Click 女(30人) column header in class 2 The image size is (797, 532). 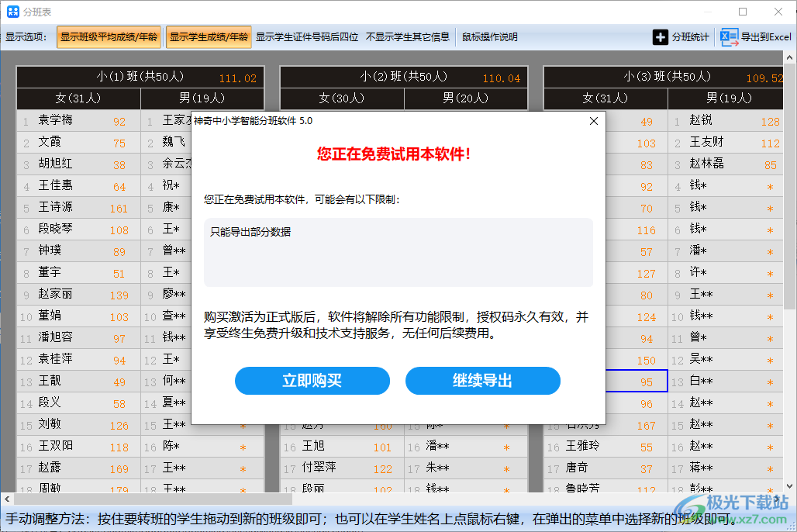342,98
